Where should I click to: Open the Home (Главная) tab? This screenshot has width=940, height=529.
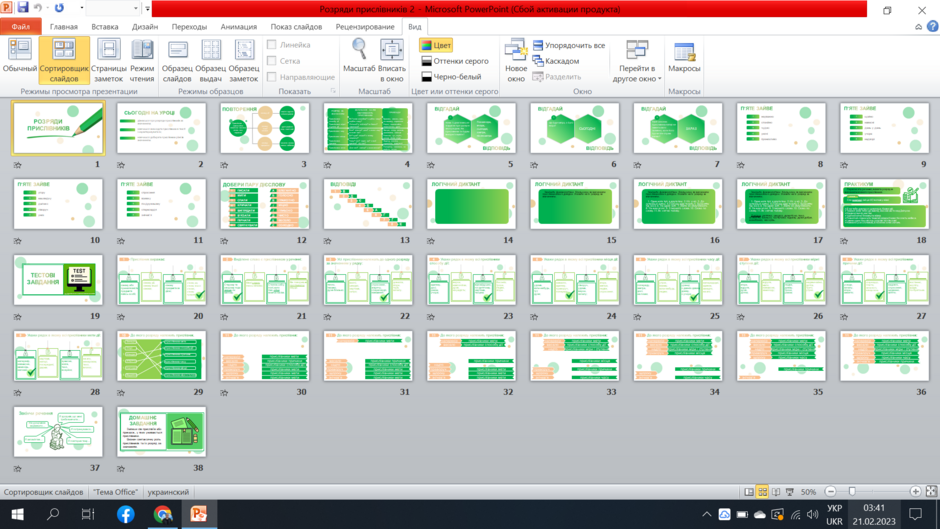coord(64,26)
